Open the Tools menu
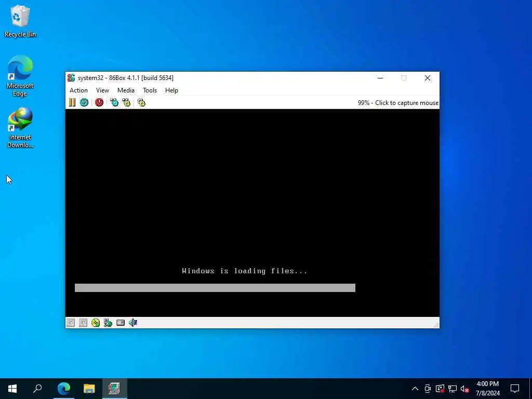 tap(150, 90)
